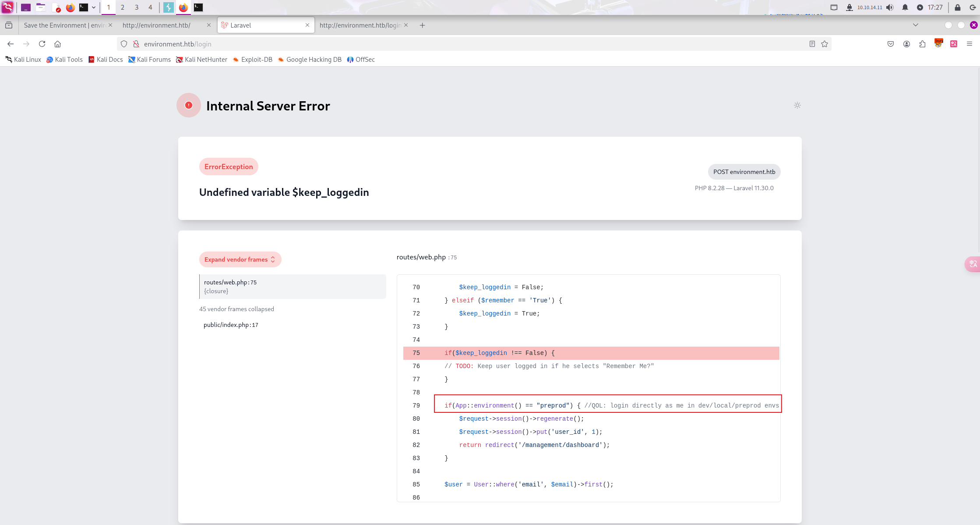Select routes/web.php:75 closure frame
The width and height of the screenshot is (980, 525).
pos(293,287)
